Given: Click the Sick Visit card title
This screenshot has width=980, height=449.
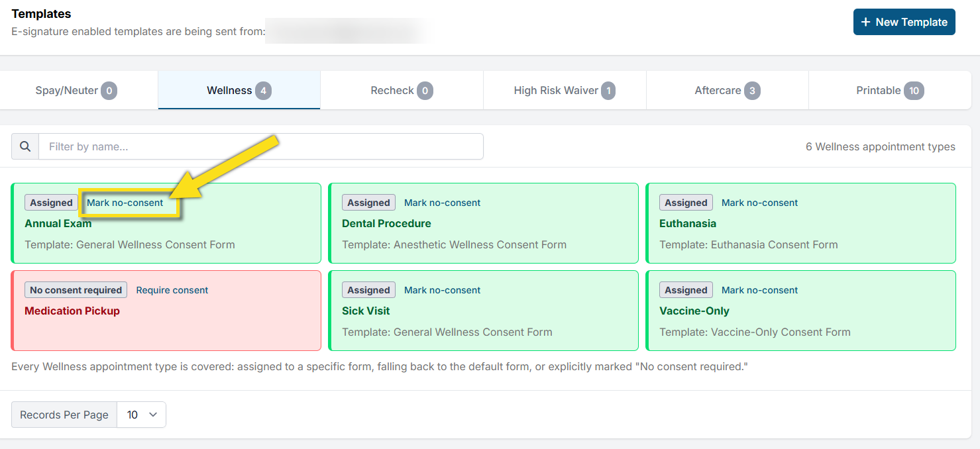Looking at the screenshot, I should (x=366, y=311).
